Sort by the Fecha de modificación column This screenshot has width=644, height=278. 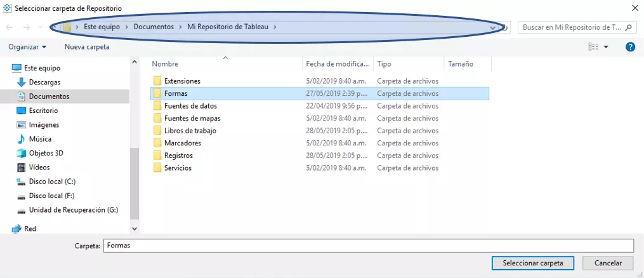[337, 64]
